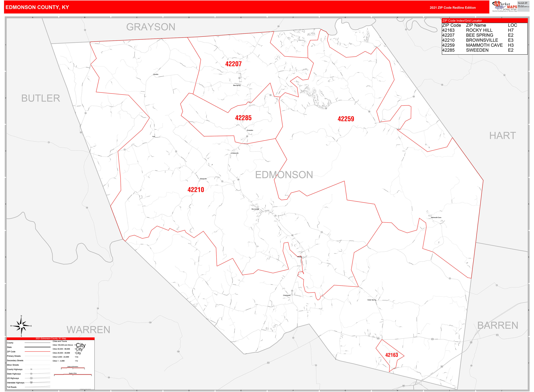Click 'Cities 5,000 - 24,999' legend entry
534x392 pixels.
coord(61,357)
